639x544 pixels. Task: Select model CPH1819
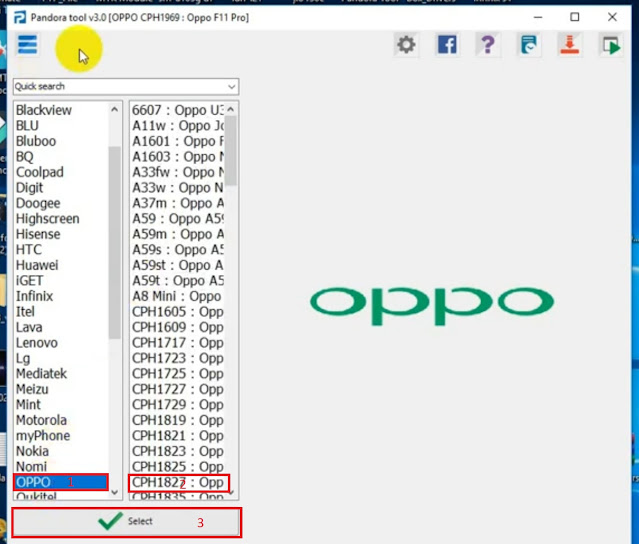pos(178,420)
